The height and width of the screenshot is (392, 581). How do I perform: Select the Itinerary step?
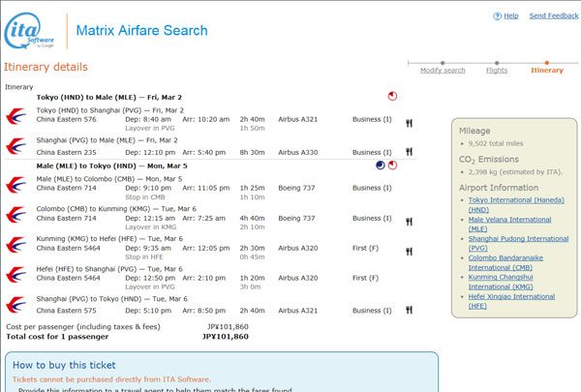coord(547,71)
